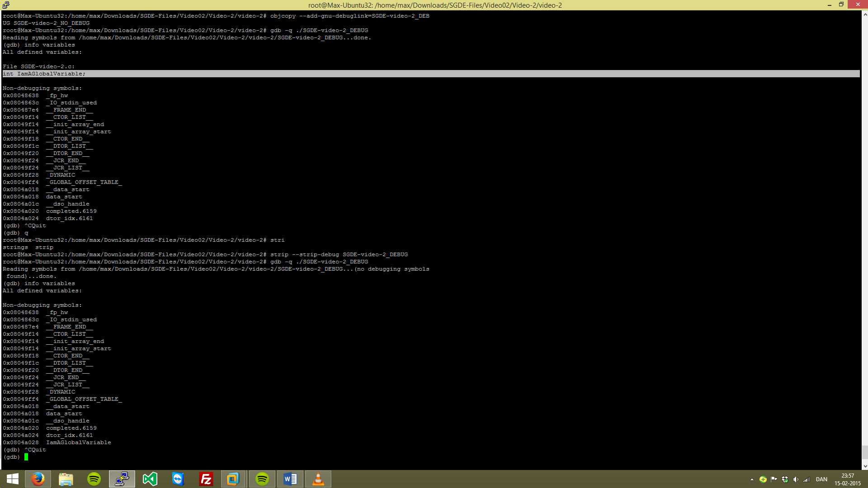
Task: Start TeamViewer from the taskbar
Action: tap(178, 479)
